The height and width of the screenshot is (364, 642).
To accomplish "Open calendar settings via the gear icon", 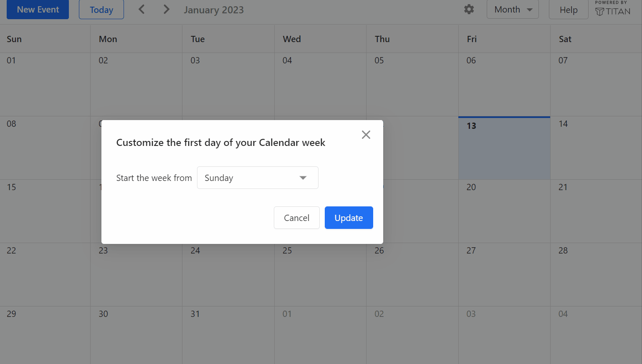I will 469,9.
